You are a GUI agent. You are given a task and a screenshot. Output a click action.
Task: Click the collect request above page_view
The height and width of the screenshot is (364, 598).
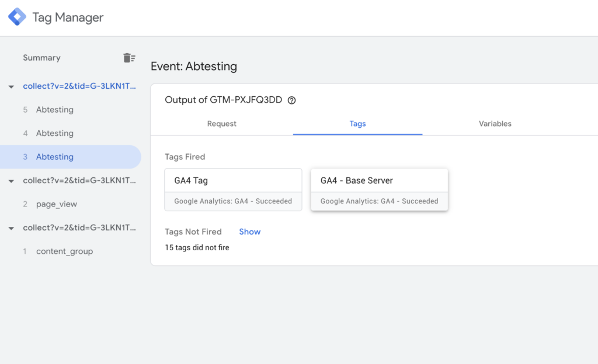[x=79, y=180]
